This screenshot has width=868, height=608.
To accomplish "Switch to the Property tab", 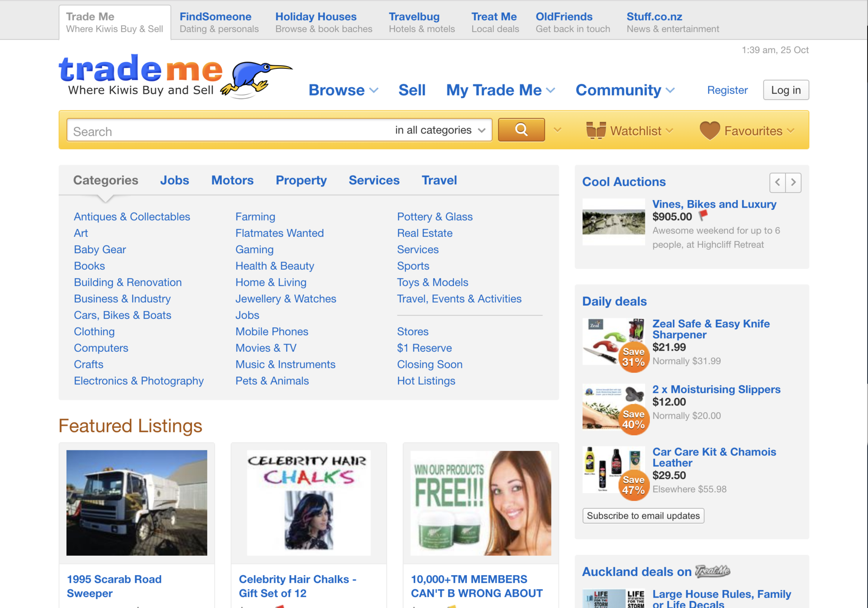I will tap(301, 180).
